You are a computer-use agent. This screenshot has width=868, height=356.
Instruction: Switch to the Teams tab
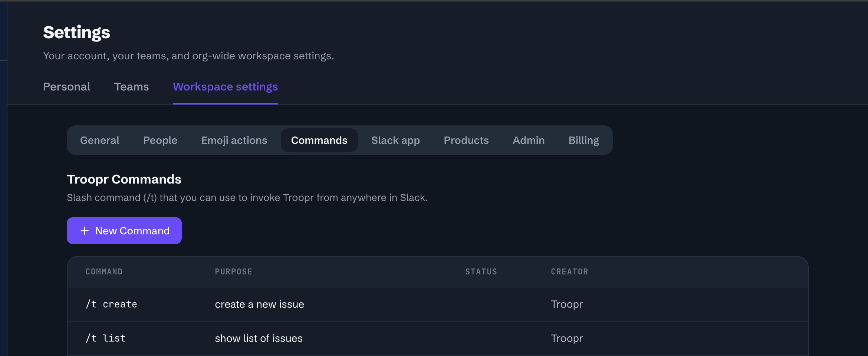click(x=131, y=87)
